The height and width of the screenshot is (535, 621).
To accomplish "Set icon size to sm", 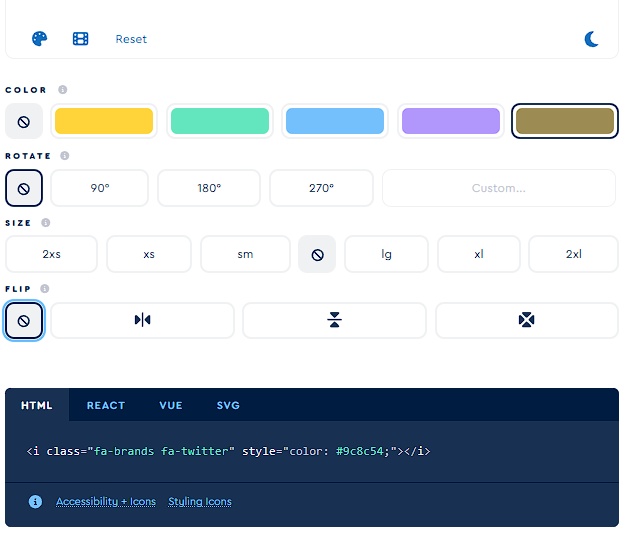I will [245, 254].
